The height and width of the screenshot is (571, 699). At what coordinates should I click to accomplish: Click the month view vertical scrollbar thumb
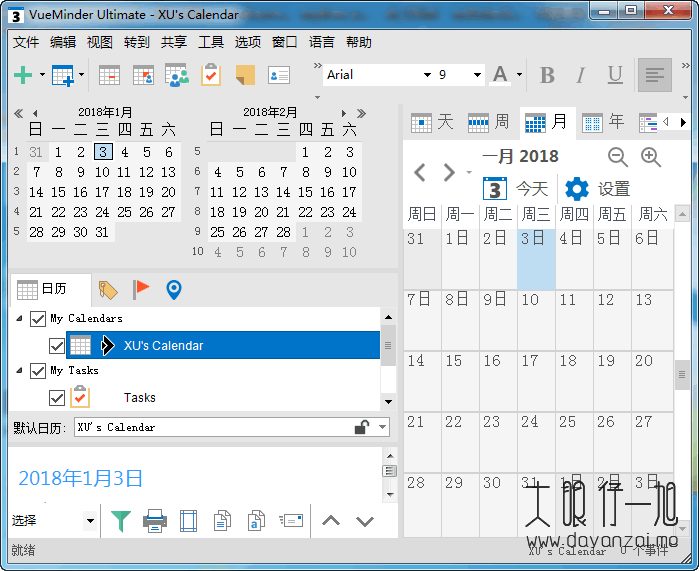pos(682,374)
